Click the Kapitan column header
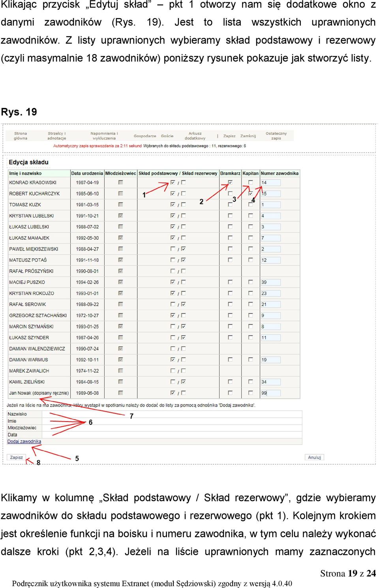This screenshot has height=588, width=379. click(250, 173)
